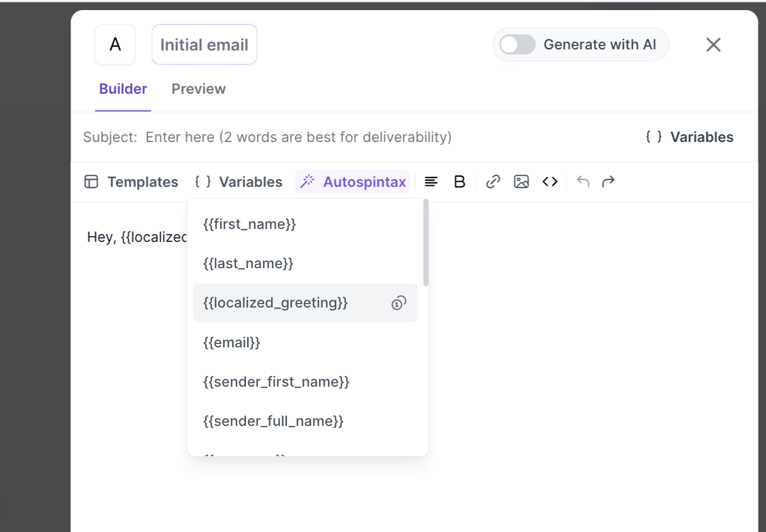The image size is (766, 532).
Task: Click the "Hey, {{localized" body text
Action: (137, 237)
